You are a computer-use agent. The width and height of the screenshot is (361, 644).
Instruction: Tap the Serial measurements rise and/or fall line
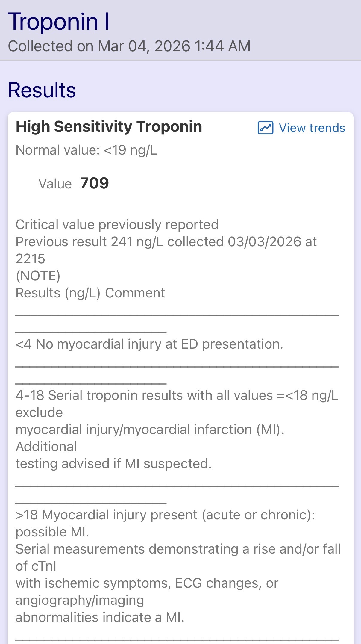tap(178, 549)
